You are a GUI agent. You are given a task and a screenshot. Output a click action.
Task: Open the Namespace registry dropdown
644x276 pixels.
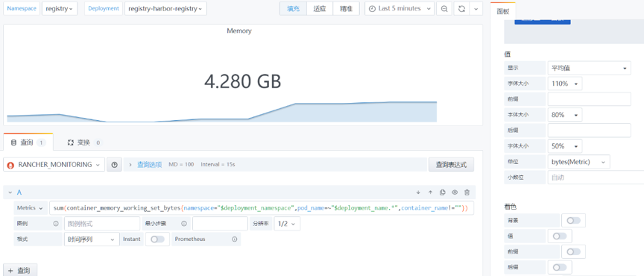tap(60, 9)
